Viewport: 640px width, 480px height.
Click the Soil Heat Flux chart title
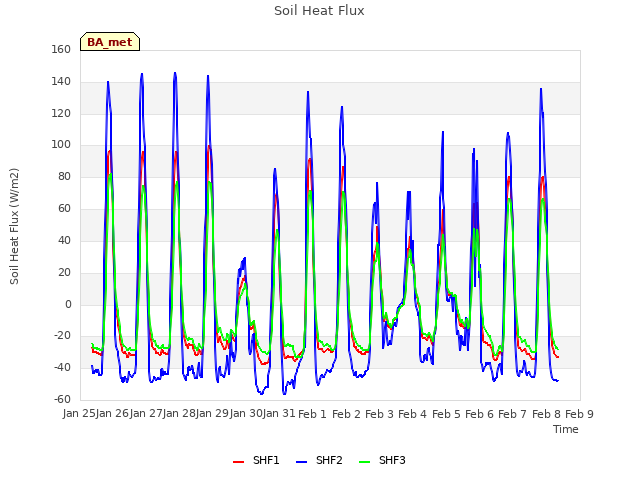coord(319,11)
